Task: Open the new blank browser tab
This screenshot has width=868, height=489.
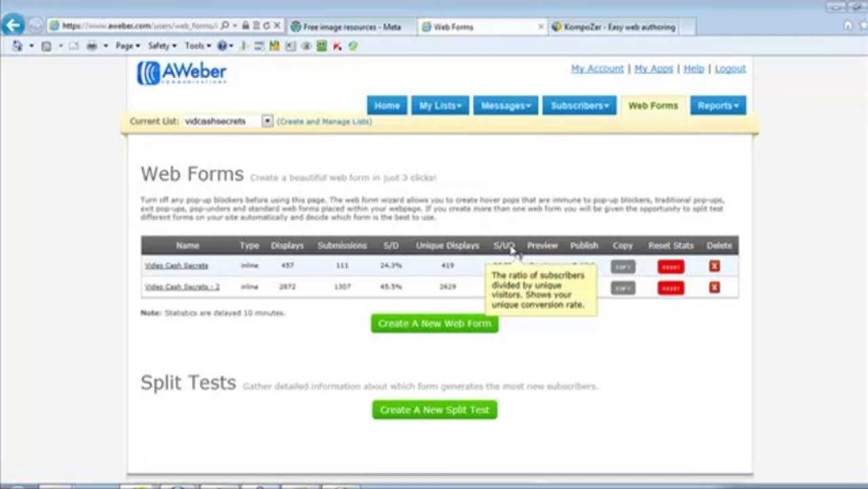Action: coord(687,27)
